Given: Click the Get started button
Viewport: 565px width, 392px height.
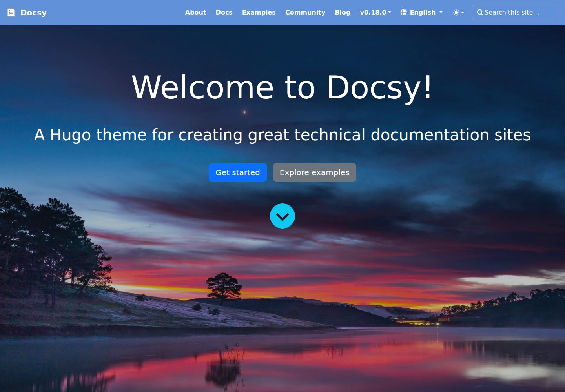Looking at the screenshot, I should click(x=238, y=172).
